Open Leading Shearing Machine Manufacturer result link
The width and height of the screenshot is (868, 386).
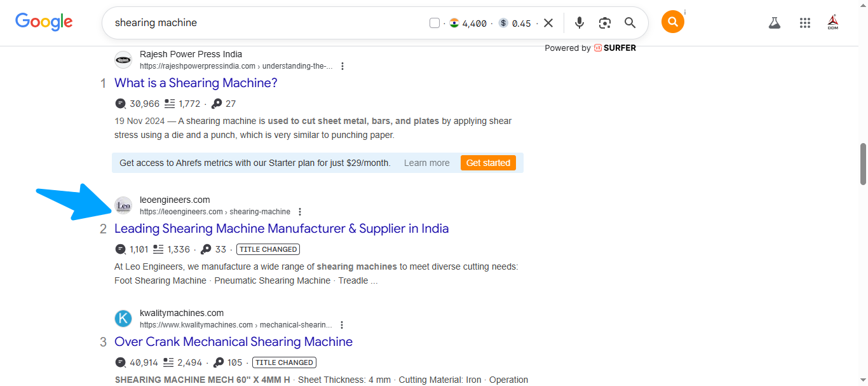pyautogui.click(x=281, y=228)
